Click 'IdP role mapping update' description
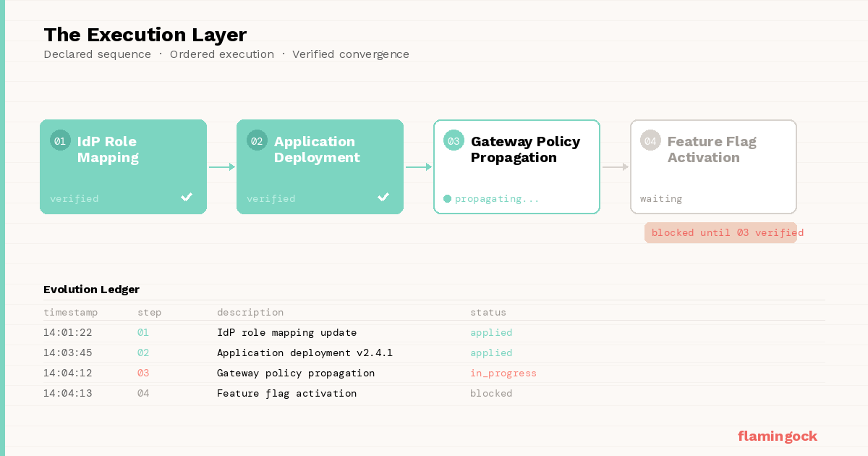868x456 pixels. [287, 333]
